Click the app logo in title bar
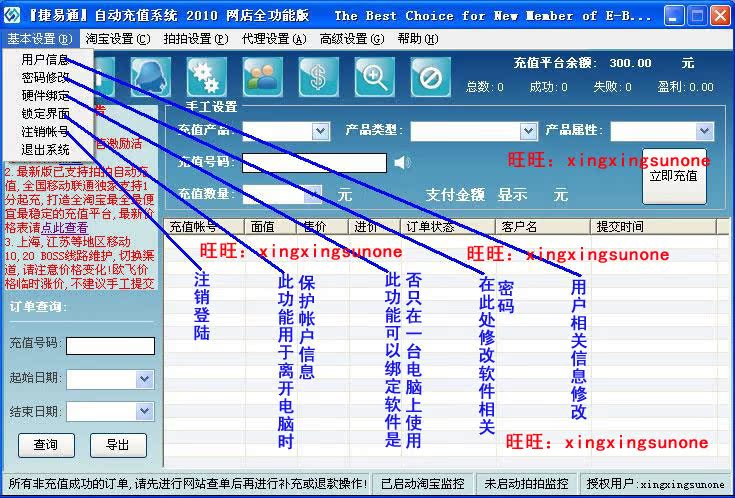The width and height of the screenshot is (735, 498). pyautogui.click(x=12, y=15)
